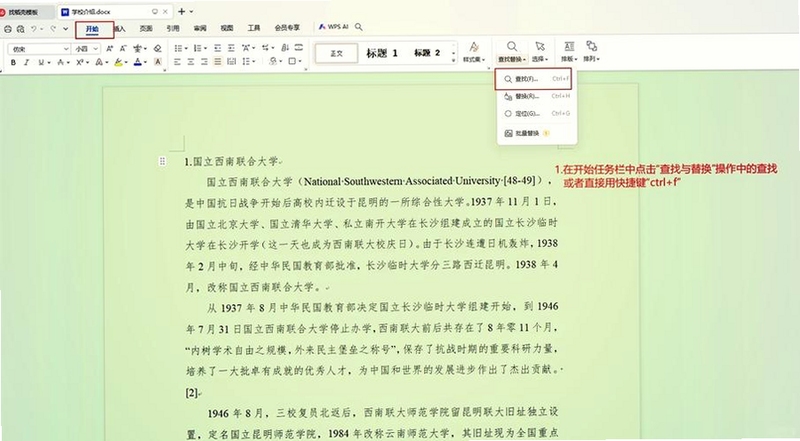800x441 pixels.
Task: Click the redo arrow icon
Action: click(x=53, y=29)
